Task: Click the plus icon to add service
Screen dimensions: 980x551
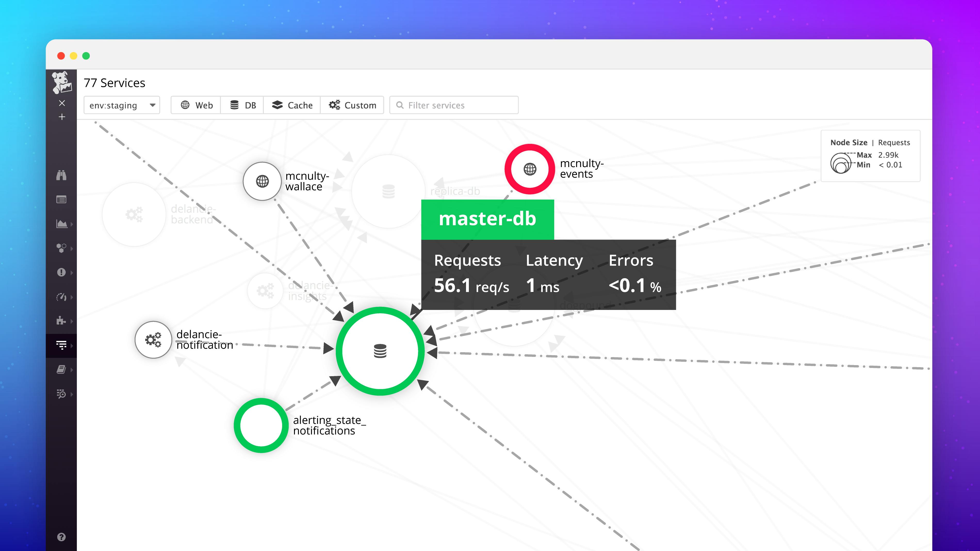Action: coord(62,117)
